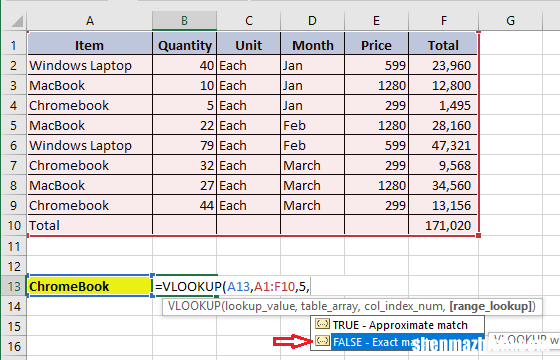Select total cell showing 34,560
The width and height of the screenshot is (560, 360).
tap(443, 185)
